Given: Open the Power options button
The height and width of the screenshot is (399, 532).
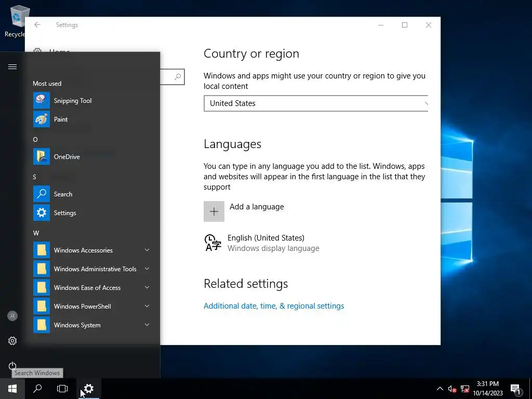Looking at the screenshot, I should pyautogui.click(x=12, y=366).
